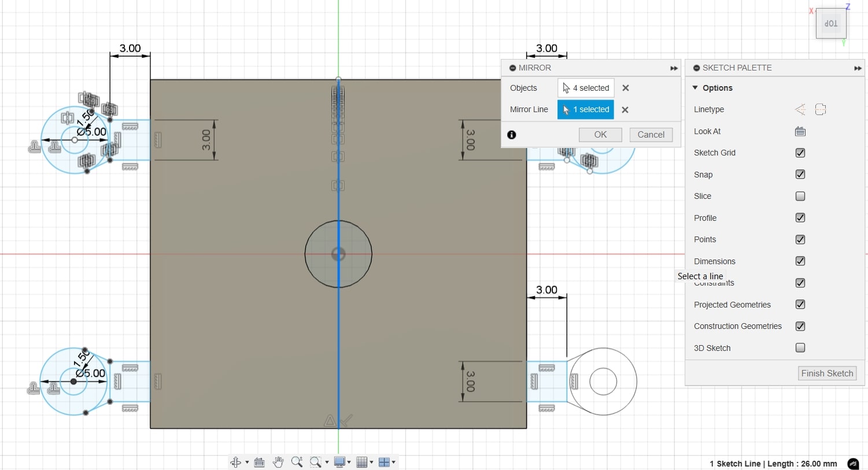The width and height of the screenshot is (868, 470).
Task: Click the Look At icon in Sketch Palette
Action: point(800,131)
